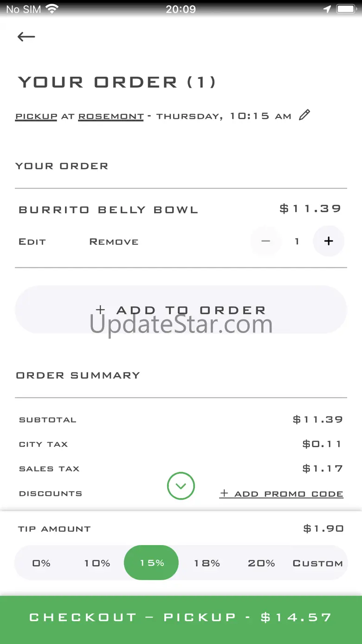This screenshot has height=644, width=362.
Task: Tap the battery icon in status bar
Action: [346, 9]
